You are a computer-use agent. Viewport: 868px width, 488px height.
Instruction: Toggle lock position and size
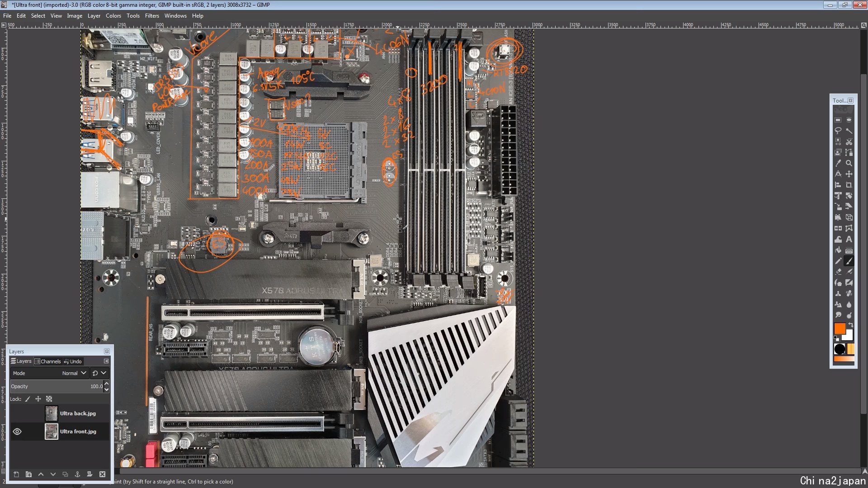[x=38, y=399]
